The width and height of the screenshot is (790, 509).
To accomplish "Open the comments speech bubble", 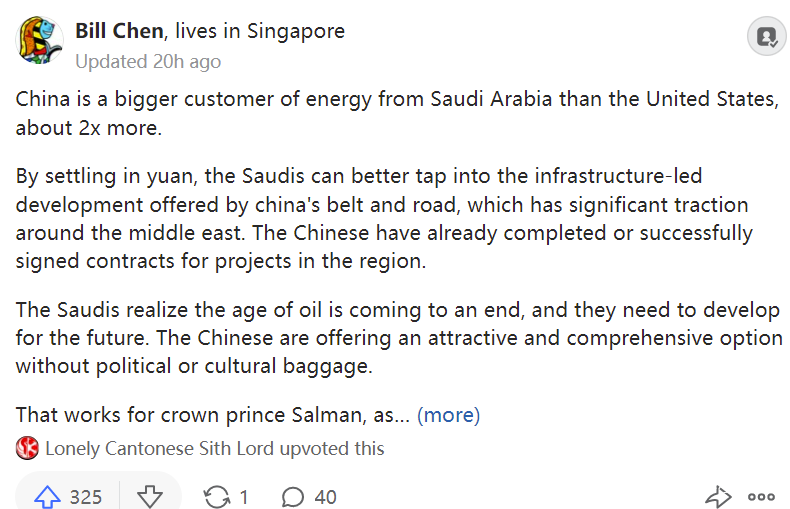I will (293, 496).
